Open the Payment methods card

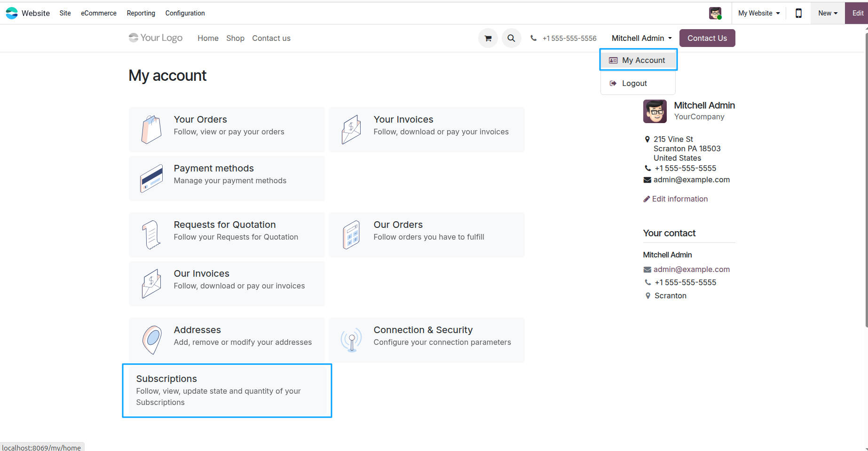click(x=227, y=178)
